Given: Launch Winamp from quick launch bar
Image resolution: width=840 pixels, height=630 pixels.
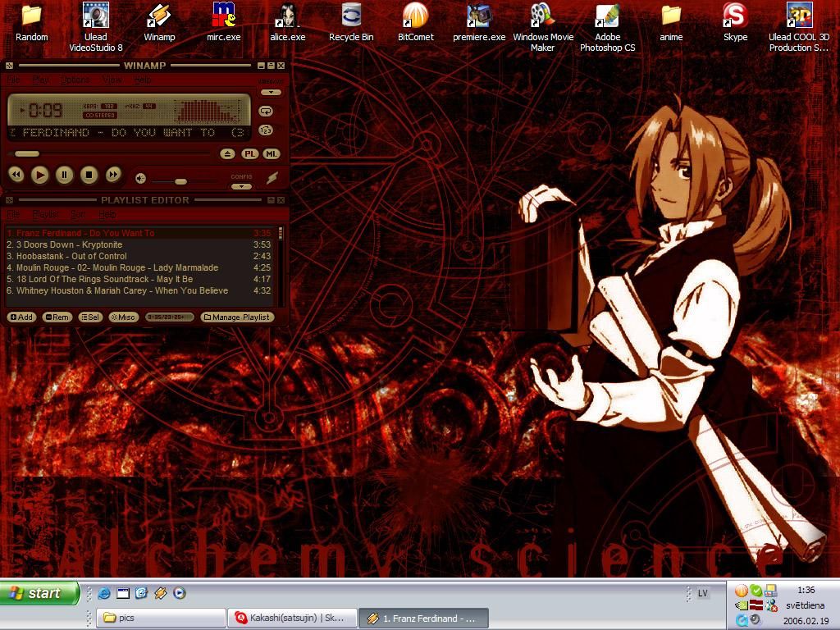Looking at the screenshot, I should coord(160,593).
